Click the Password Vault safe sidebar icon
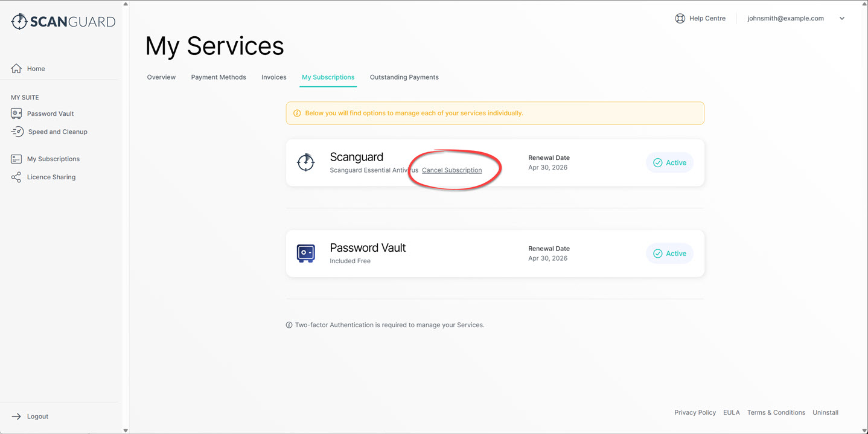The height and width of the screenshot is (434, 868). [16, 113]
